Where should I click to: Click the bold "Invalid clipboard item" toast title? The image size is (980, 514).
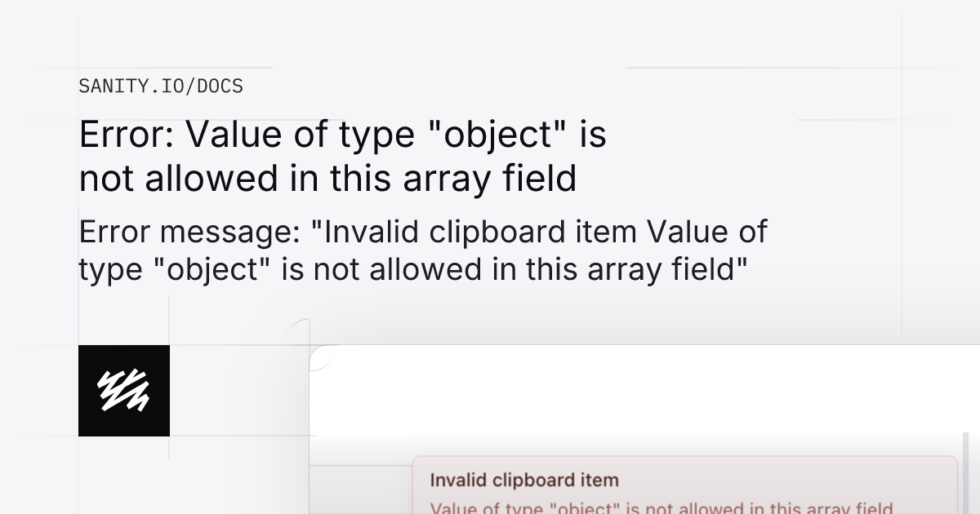tap(523, 480)
